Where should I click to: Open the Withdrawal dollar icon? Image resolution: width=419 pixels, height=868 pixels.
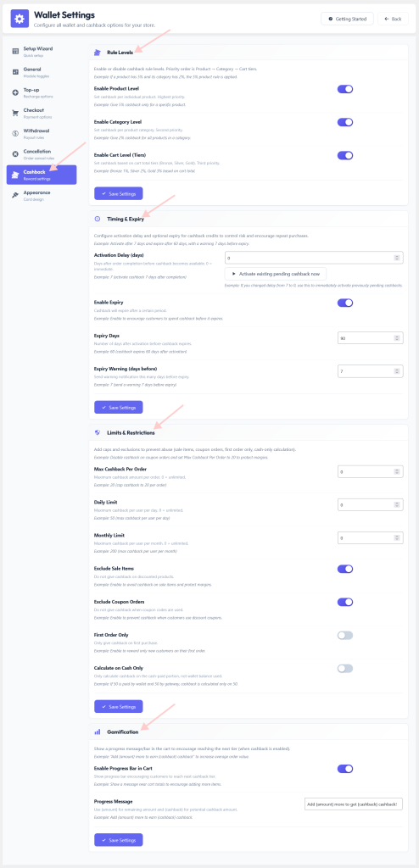(15, 133)
